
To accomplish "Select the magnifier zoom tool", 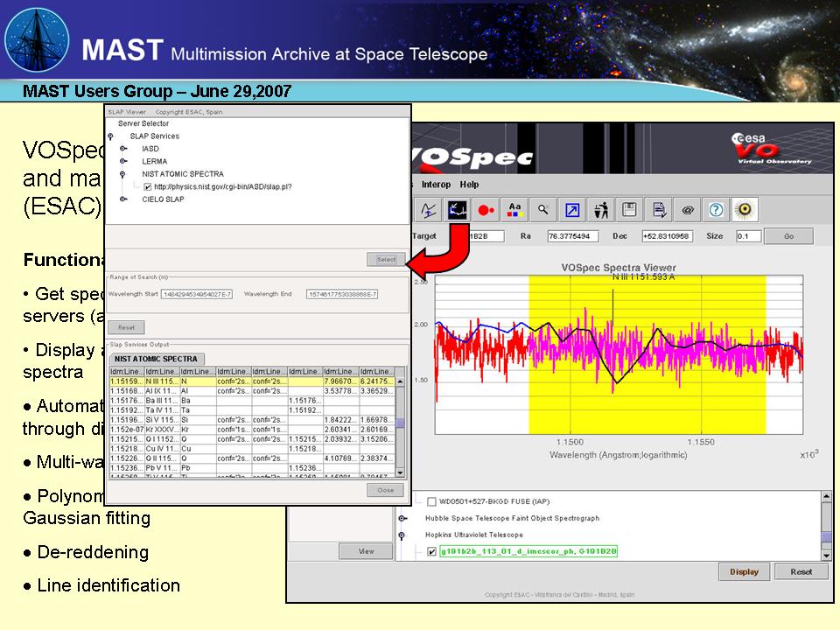I will tap(543, 210).
